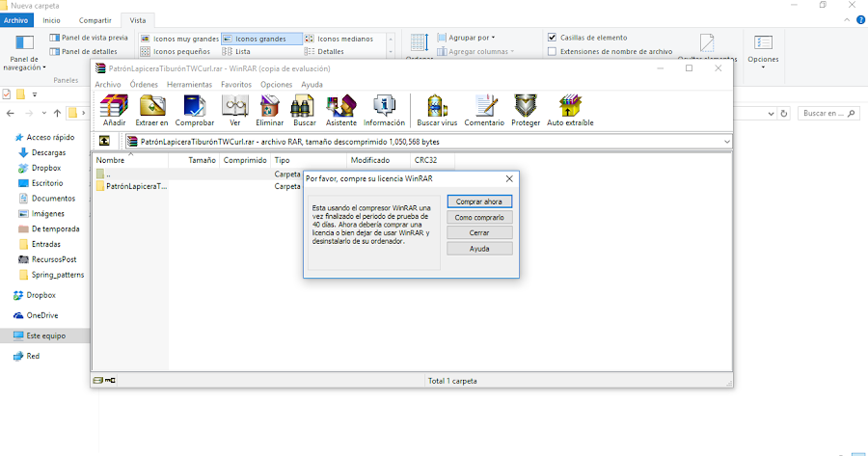
Task: Switch to Explorer Compartir tab
Action: tap(95, 20)
